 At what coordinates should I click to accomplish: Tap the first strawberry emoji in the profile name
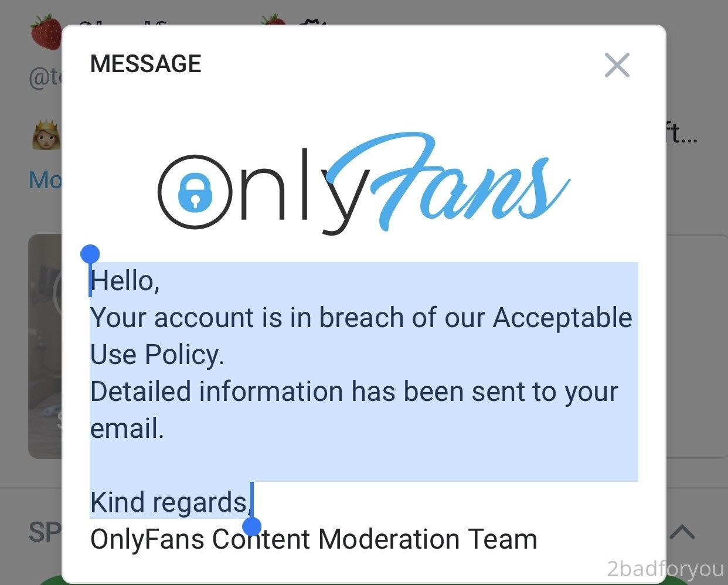tap(46, 32)
